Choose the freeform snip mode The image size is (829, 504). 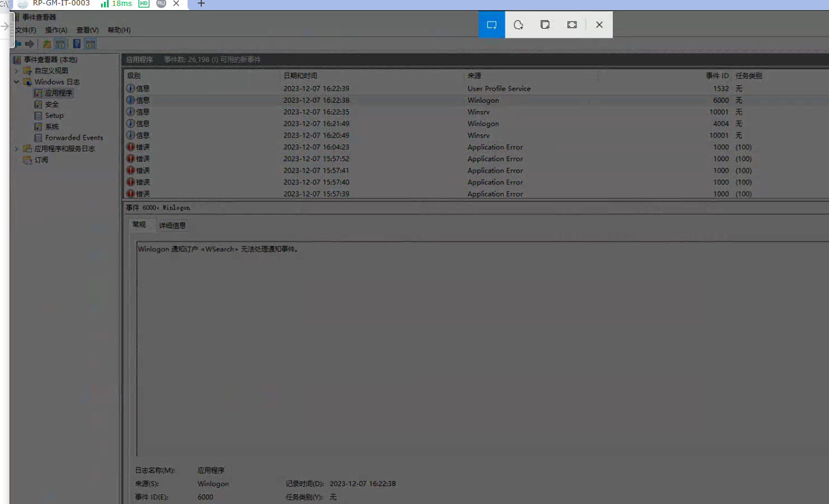coord(518,24)
